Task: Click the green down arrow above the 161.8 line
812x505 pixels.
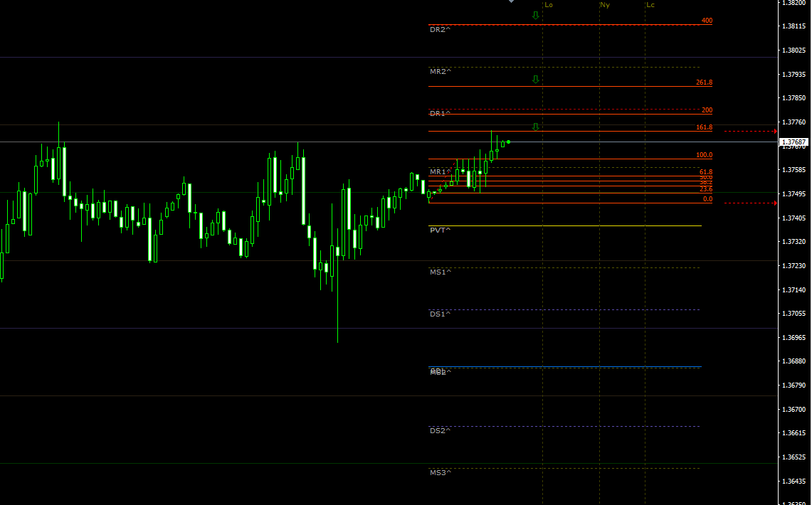Action: click(535, 127)
